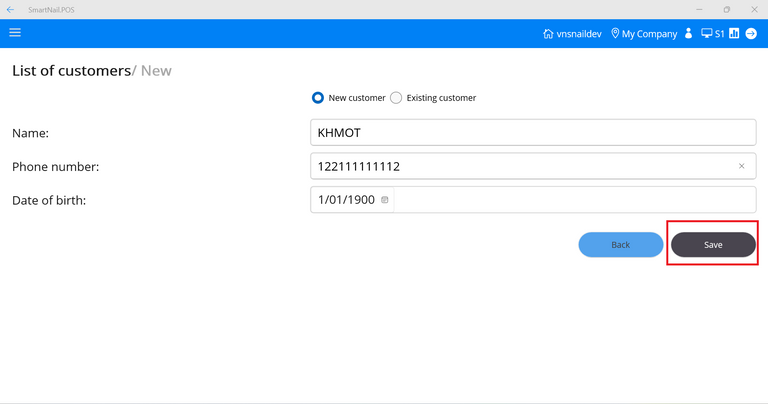Open the bar chart reports icon
The width and height of the screenshot is (768, 404).
(734, 34)
